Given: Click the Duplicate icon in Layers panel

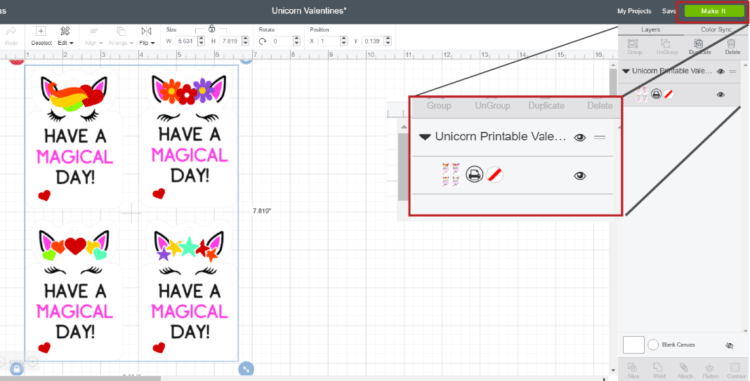Looking at the screenshot, I should [698, 44].
